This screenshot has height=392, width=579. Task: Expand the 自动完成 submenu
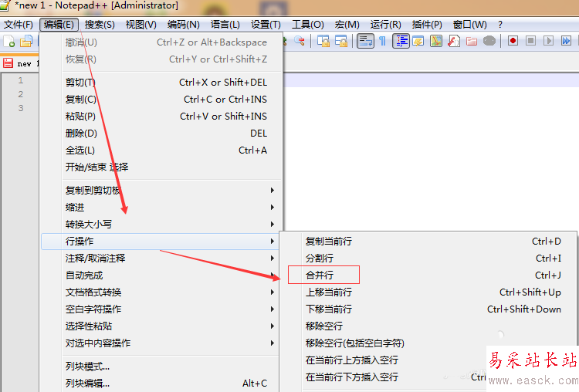[161, 275]
